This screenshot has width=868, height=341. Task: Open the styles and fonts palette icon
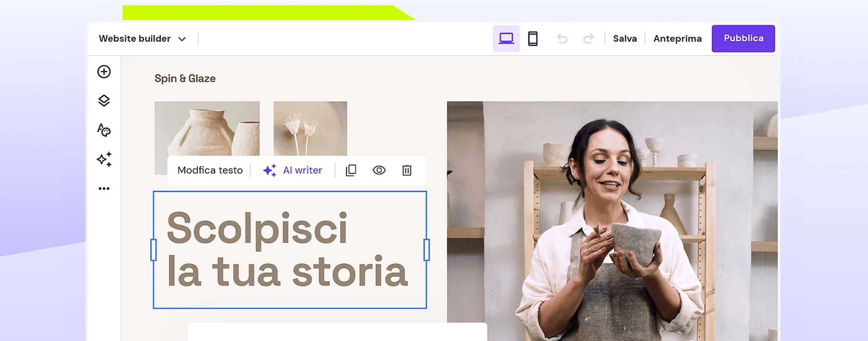[104, 130]
